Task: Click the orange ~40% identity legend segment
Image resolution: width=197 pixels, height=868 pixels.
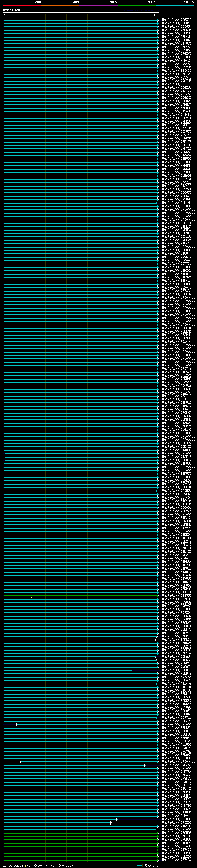Action: (x=60, y=6)
